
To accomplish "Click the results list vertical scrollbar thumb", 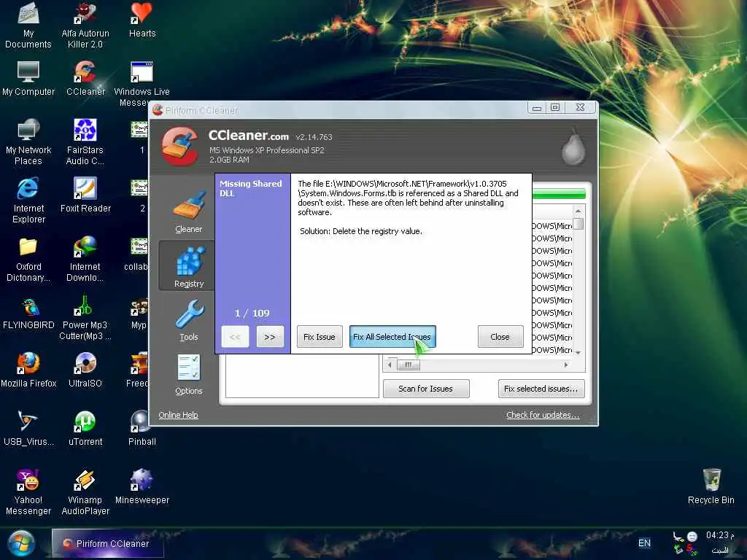I will 578,223.
